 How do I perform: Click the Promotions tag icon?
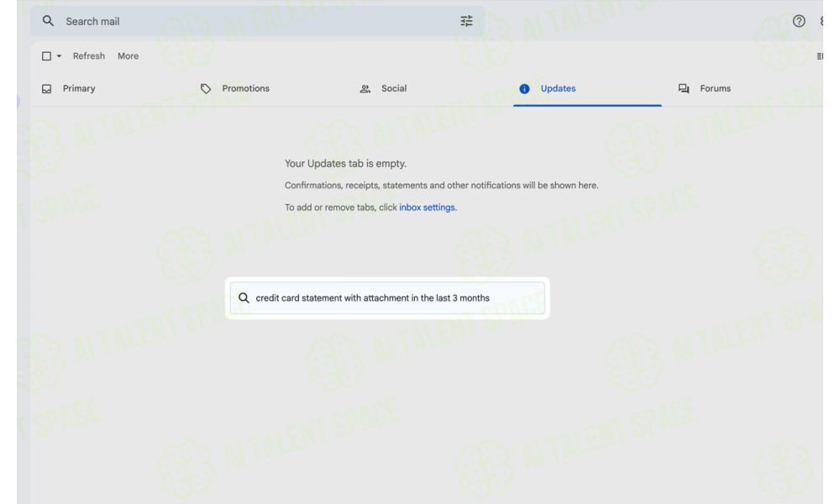pos(206,88)
